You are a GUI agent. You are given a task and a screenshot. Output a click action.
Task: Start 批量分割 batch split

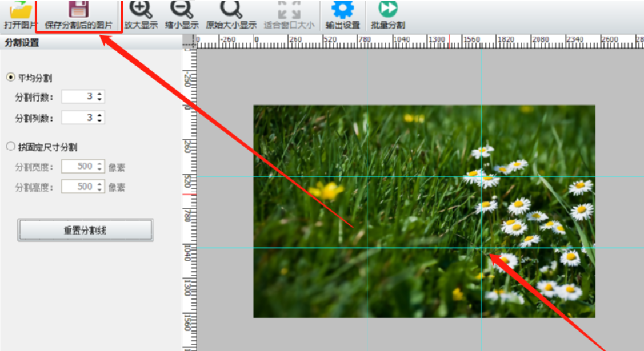pyautogui.click(x=387, y=15)
